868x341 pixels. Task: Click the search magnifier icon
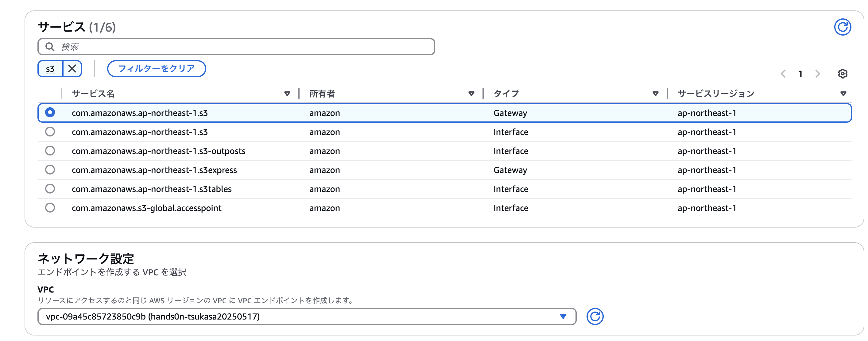click(50, 46)
